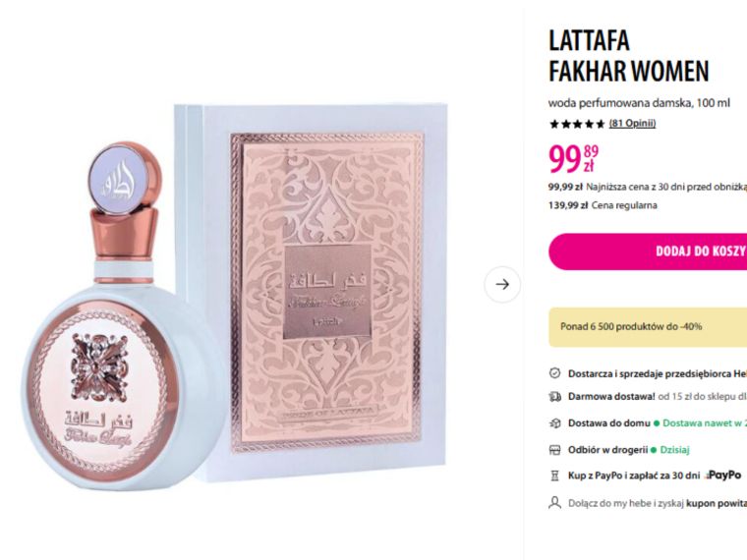The height and width of the screenshot is (560, 747).
Task: Click the Lattafa perfume product image
Action: [x=236, y=296]
